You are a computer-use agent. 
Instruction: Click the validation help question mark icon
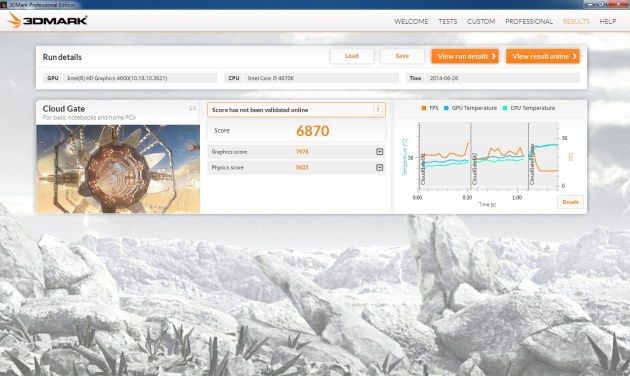[x=377, y=110]
